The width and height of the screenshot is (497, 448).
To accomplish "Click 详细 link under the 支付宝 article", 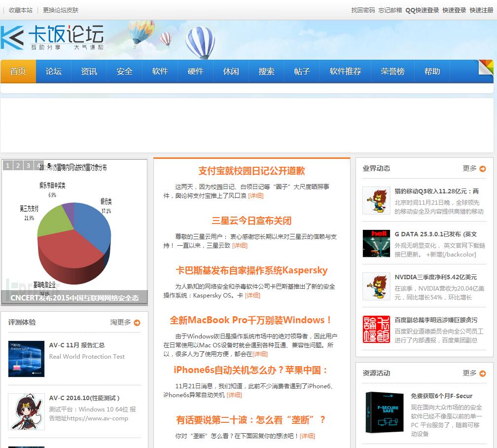I will (x=256, y=196).
